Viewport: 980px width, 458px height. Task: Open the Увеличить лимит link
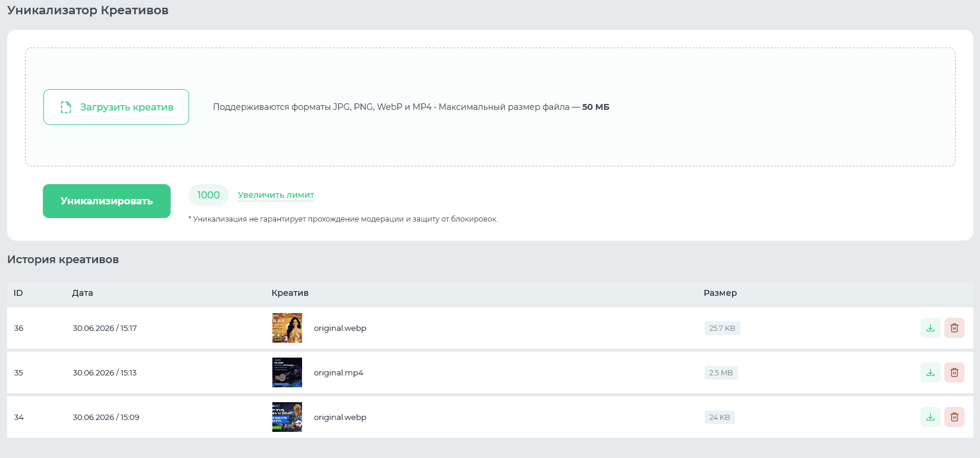276,195
